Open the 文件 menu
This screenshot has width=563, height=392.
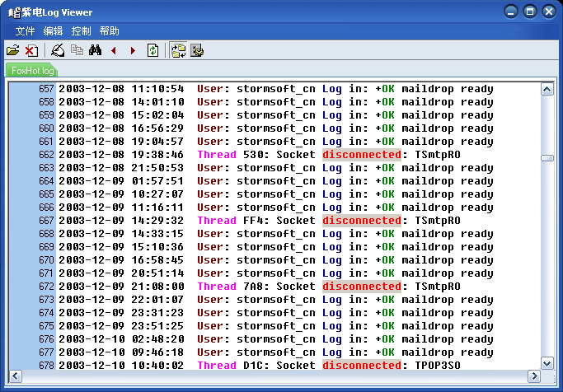coord(25,31)
